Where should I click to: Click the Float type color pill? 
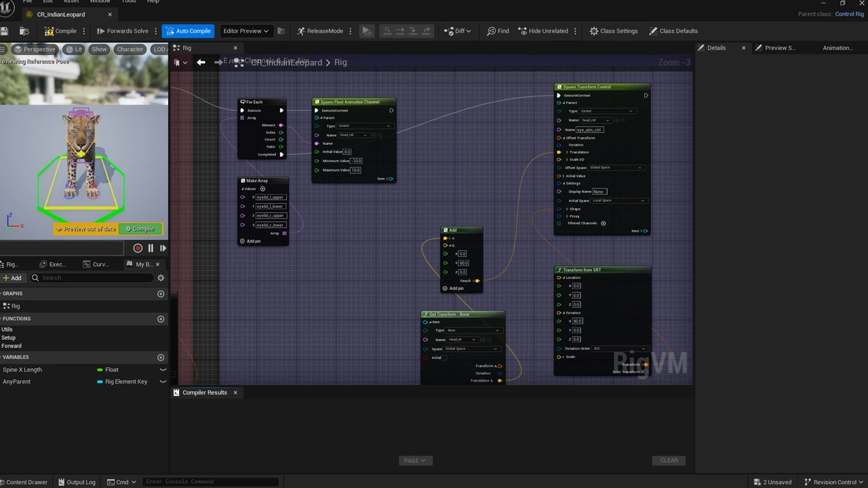[100, 370]
